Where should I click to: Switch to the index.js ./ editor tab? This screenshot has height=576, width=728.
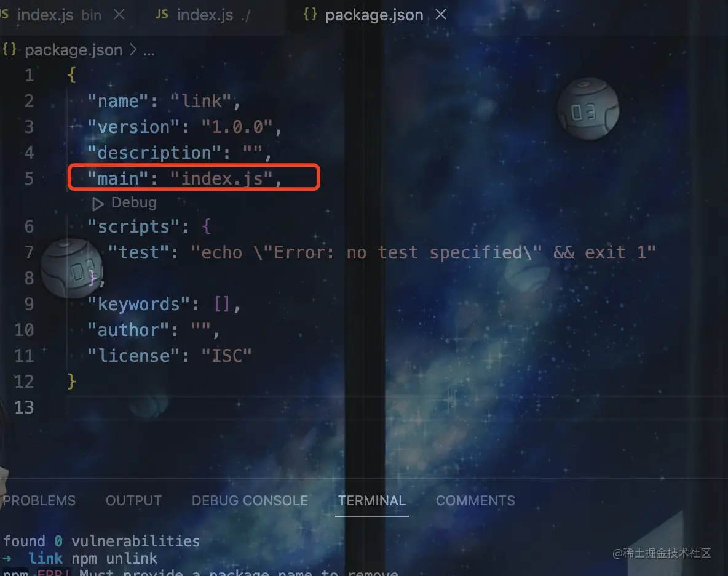pos(203,15)
